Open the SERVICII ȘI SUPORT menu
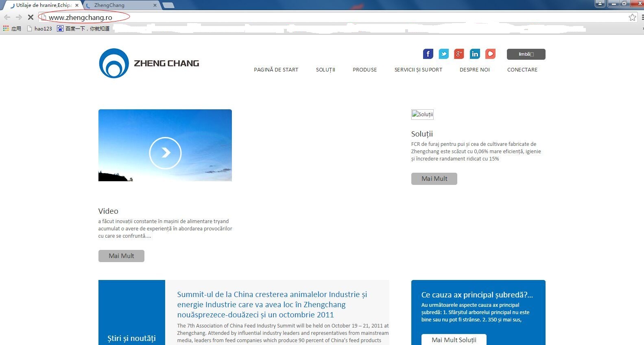Image resolution: width=644 pixels, height=345 pixels. (418, 70)
